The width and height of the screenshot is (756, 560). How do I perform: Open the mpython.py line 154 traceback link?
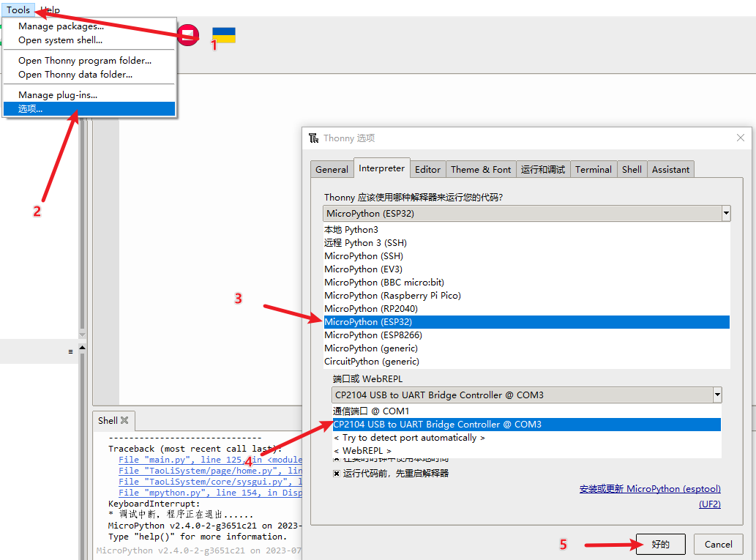click(210, 493)
